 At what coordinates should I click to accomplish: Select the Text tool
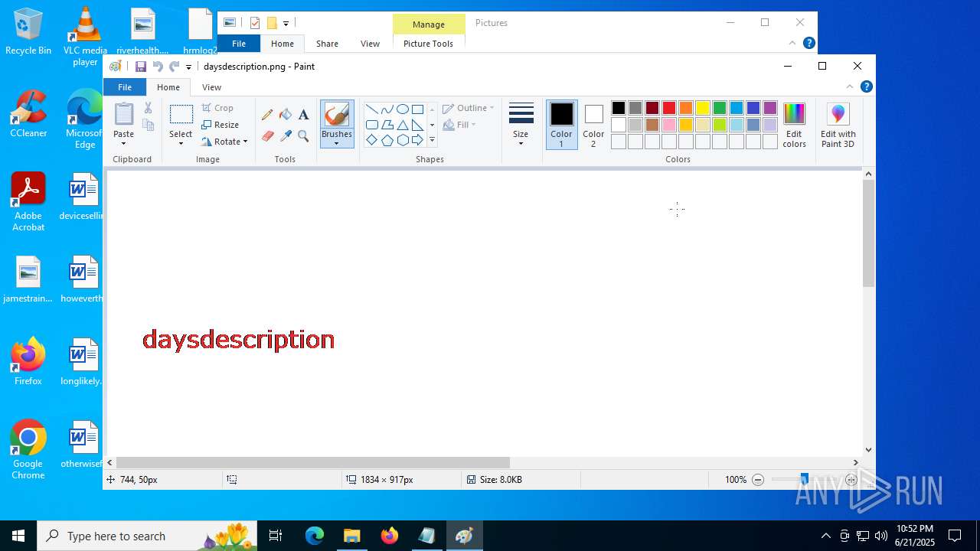click(x=303, y=115)
